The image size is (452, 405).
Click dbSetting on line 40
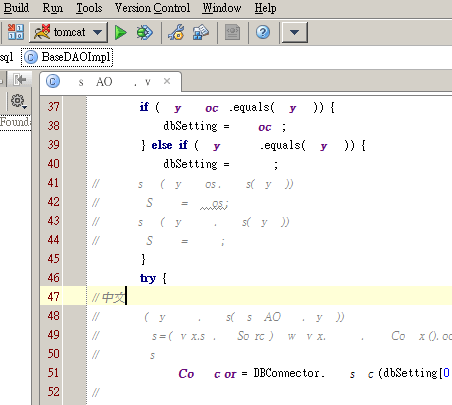click(x=190, y=164)
